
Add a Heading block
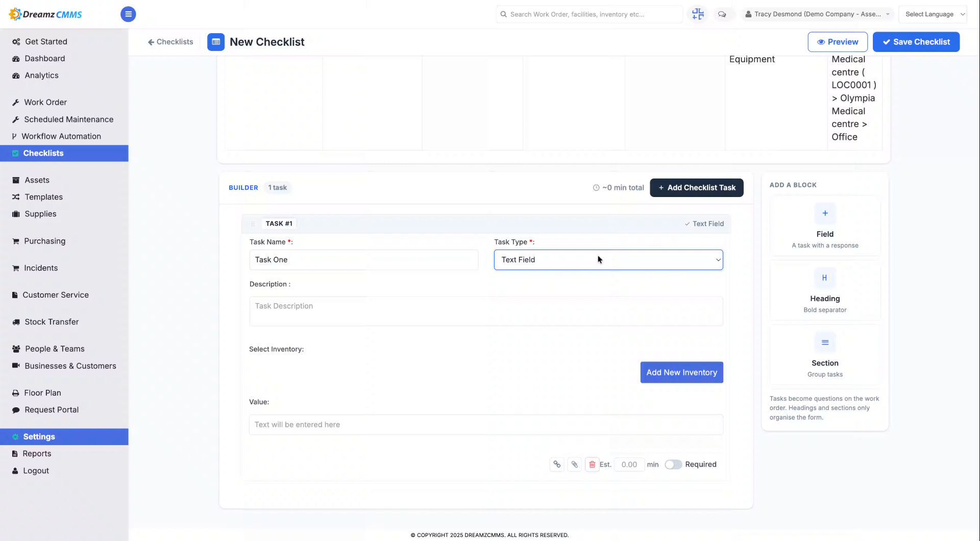click(825, 290)
